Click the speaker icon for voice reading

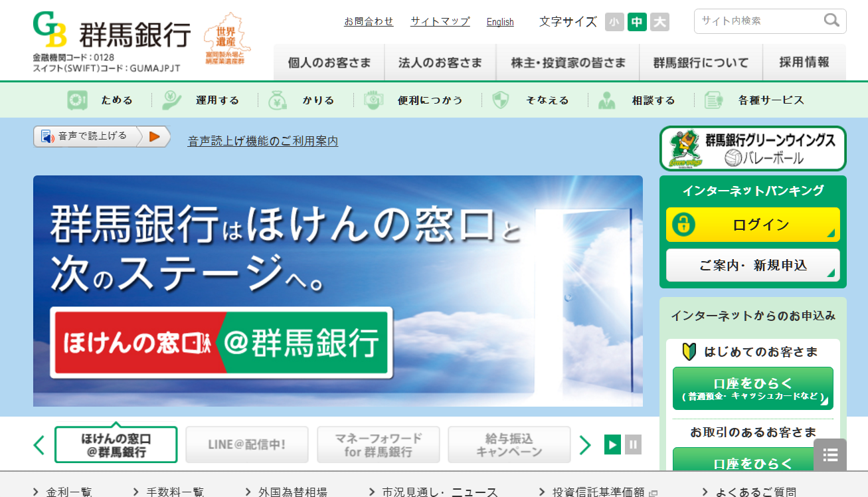[47, 136]
